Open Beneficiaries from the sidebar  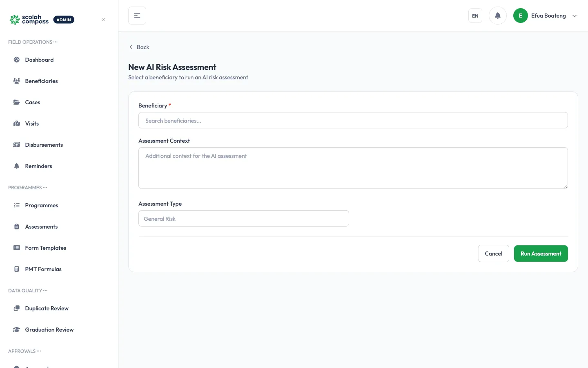(59, 81)
